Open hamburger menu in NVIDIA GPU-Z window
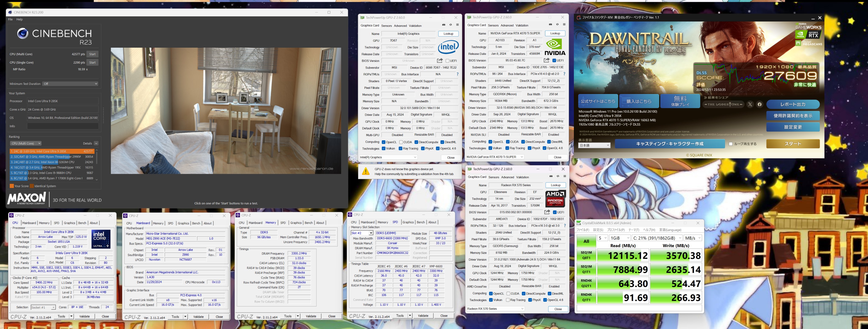This screenshot has height=329, width=868. tap(564, 25)
